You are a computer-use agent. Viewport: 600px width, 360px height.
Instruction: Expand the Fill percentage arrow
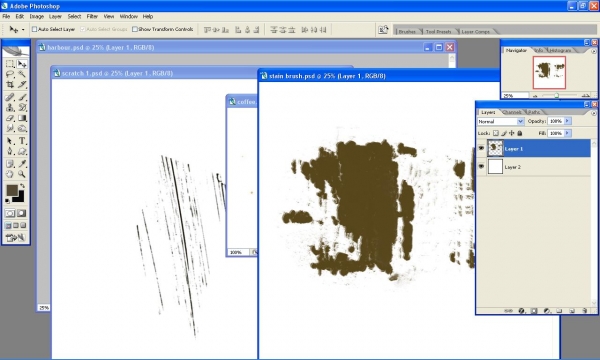pos(567,133)
